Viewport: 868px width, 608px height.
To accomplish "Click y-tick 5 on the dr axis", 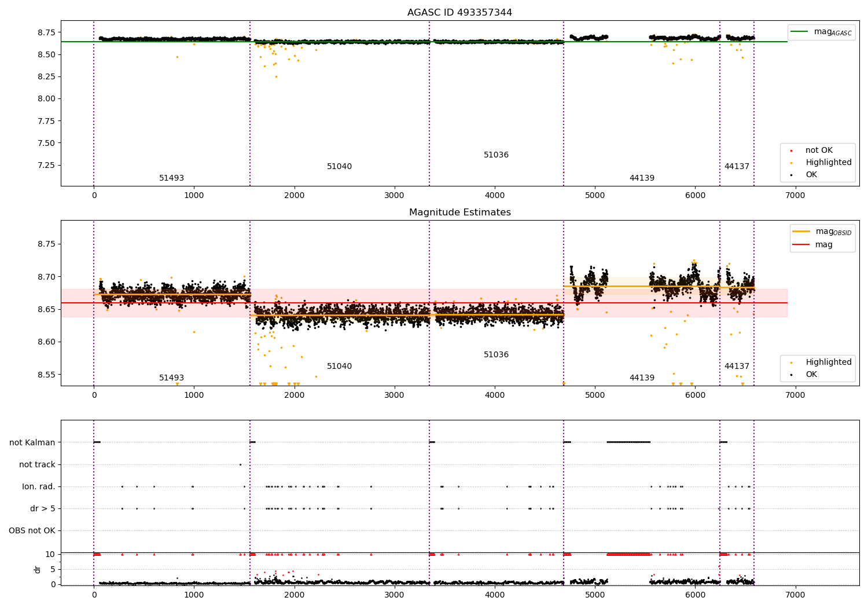I will (x=53, y=570).
